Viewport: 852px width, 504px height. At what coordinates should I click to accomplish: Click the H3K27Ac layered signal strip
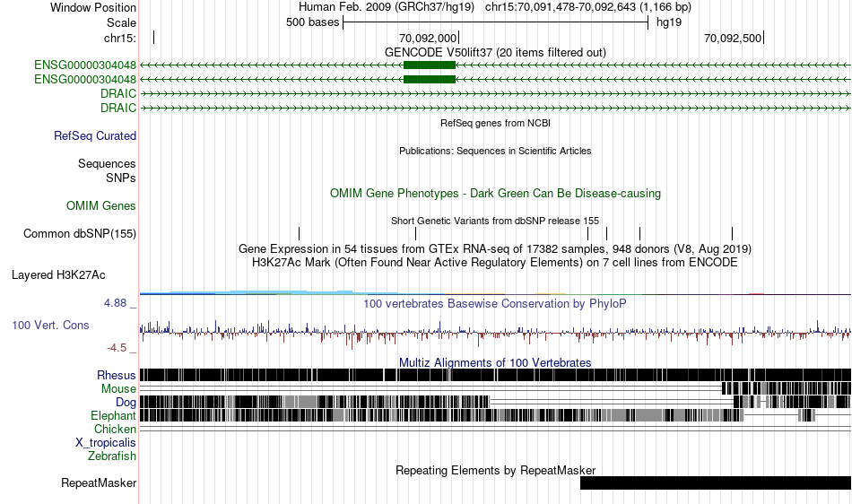point(495,293)
